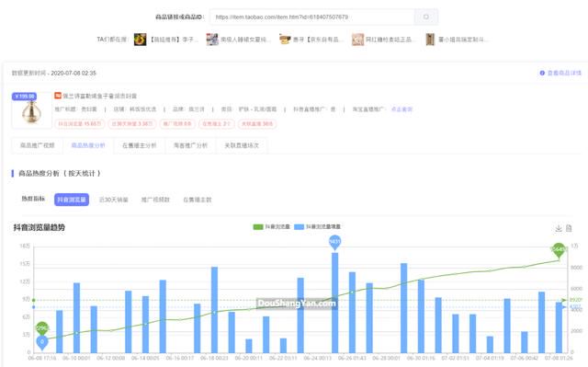Click the blue peak marker pin labeled 1431

334,242
